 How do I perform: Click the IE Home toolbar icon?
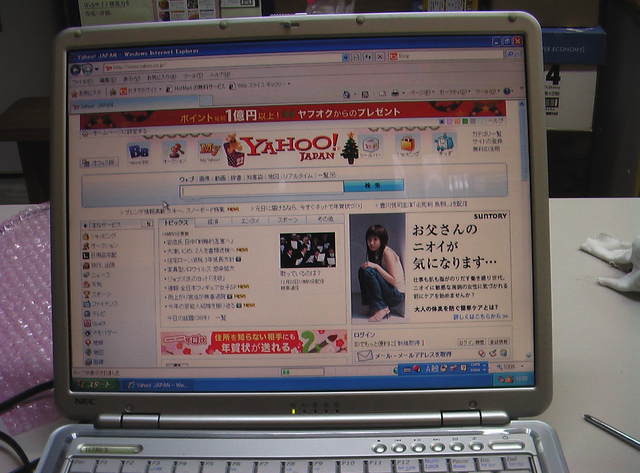pos(347,94)
